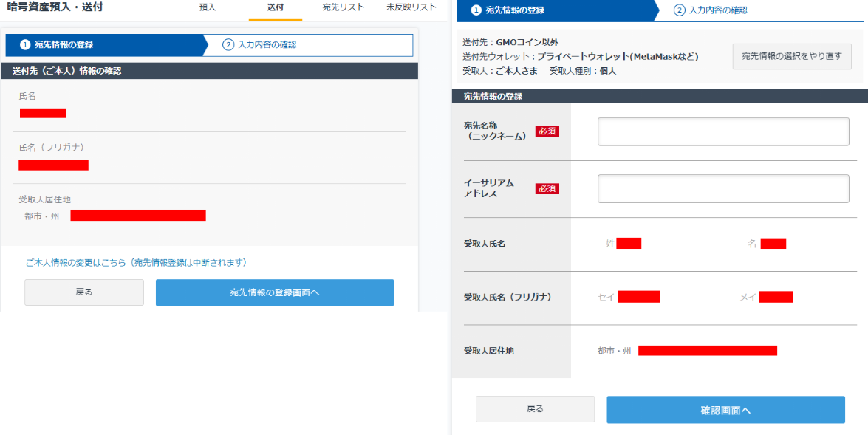868x435 pixels.
Task: Click the 必須 badge beside 宛先名称
Action: [x=547, y=131]
